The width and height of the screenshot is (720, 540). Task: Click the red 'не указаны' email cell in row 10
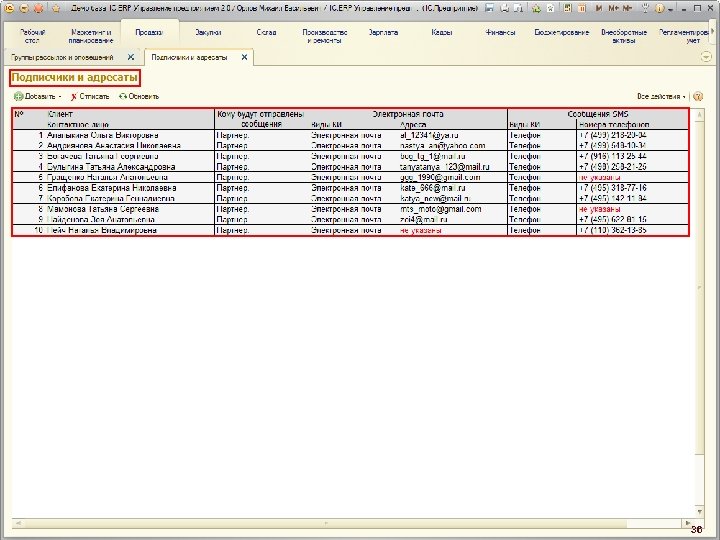point(421,230)
